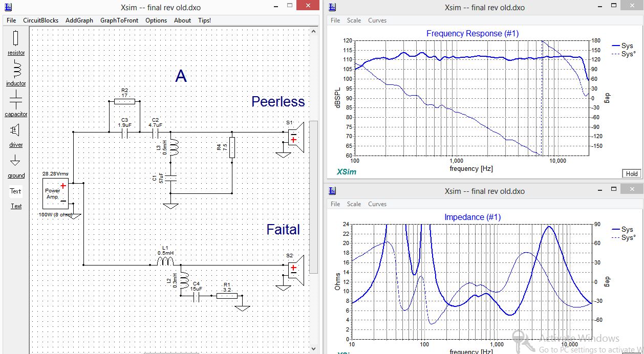Open Scale menu in Impedance window
This screenshot has width=644, height=354.
[354, 204]
